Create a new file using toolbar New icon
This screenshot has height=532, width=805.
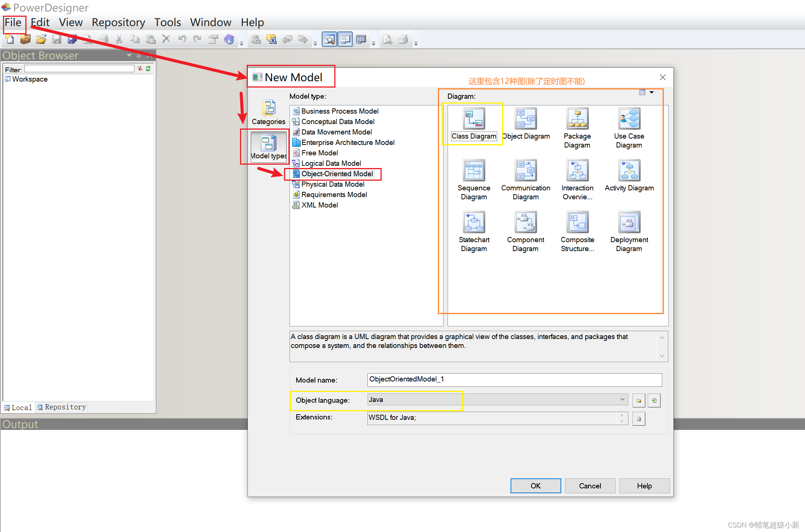(9, 39)
